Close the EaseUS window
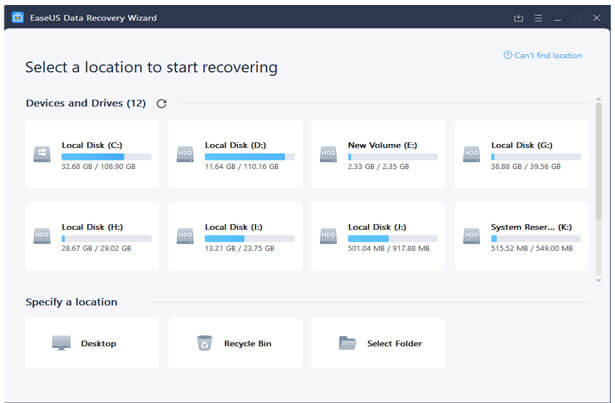615x403 pixels. click(596, 18)
